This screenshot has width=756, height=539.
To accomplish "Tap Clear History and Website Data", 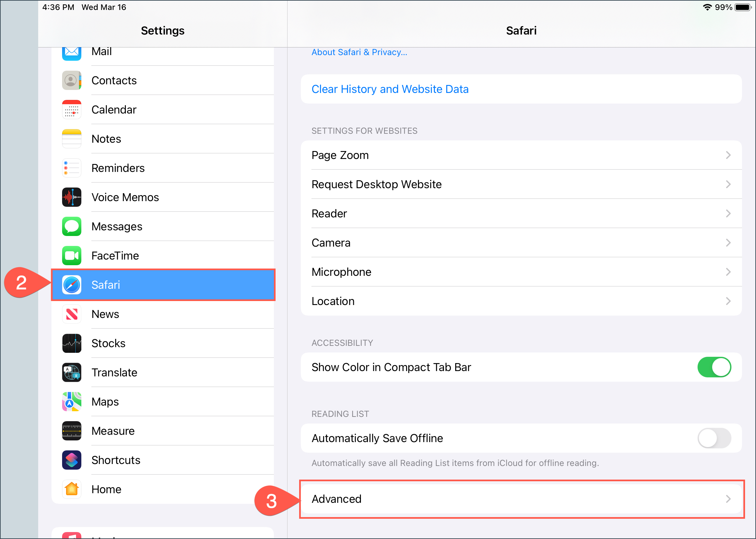I will pos(521,89).
